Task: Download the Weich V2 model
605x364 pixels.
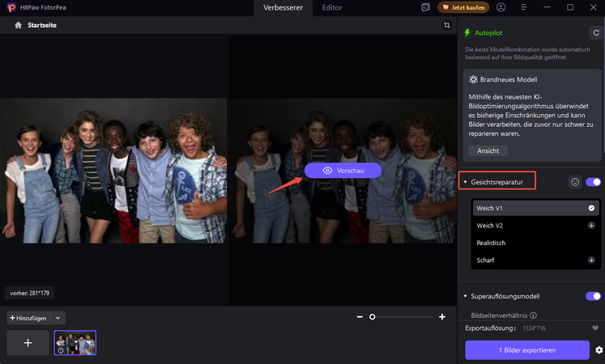Action: pyautogui.click(x=591, y=226)
